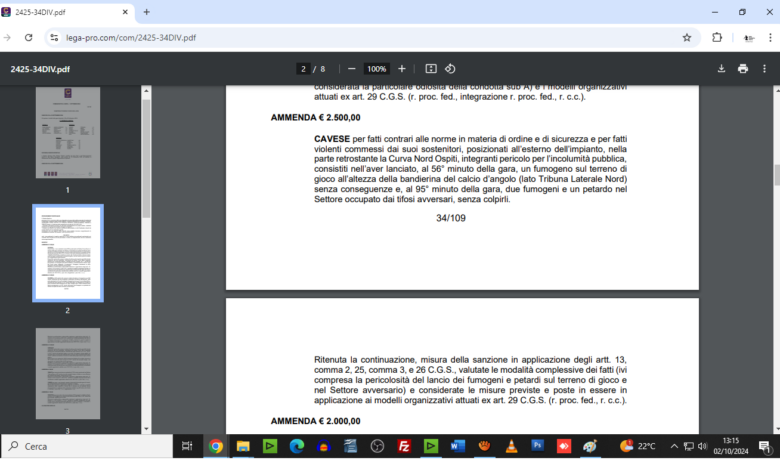Bookmark this page with the star icon
The width and height of the screenshot is (780, 470).
686,38
